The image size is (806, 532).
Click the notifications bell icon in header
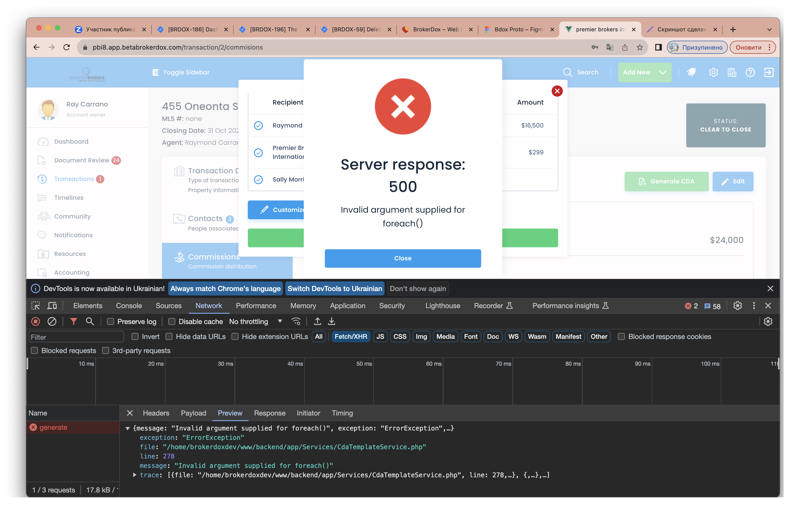coord(691,72)
